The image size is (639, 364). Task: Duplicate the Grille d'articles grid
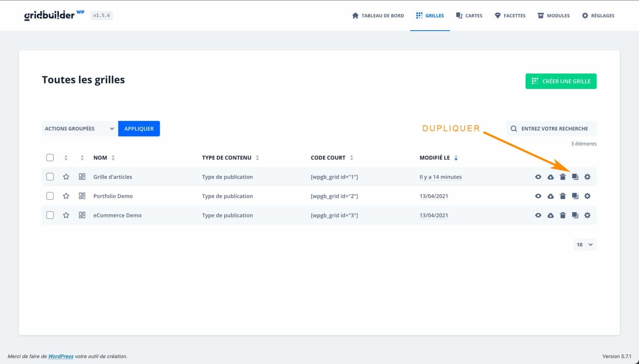[575, 177]
